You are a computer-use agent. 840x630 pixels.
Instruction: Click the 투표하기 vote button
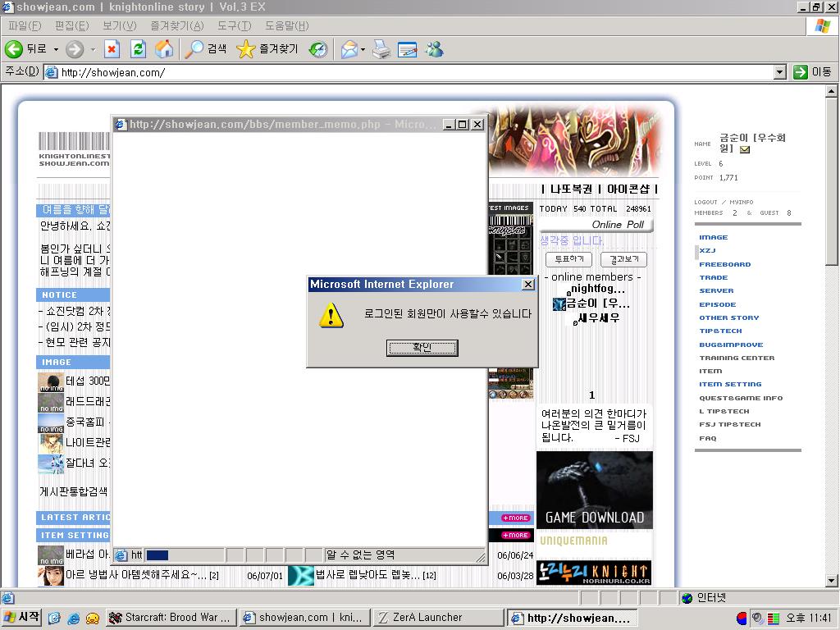(x=569, y=259)
